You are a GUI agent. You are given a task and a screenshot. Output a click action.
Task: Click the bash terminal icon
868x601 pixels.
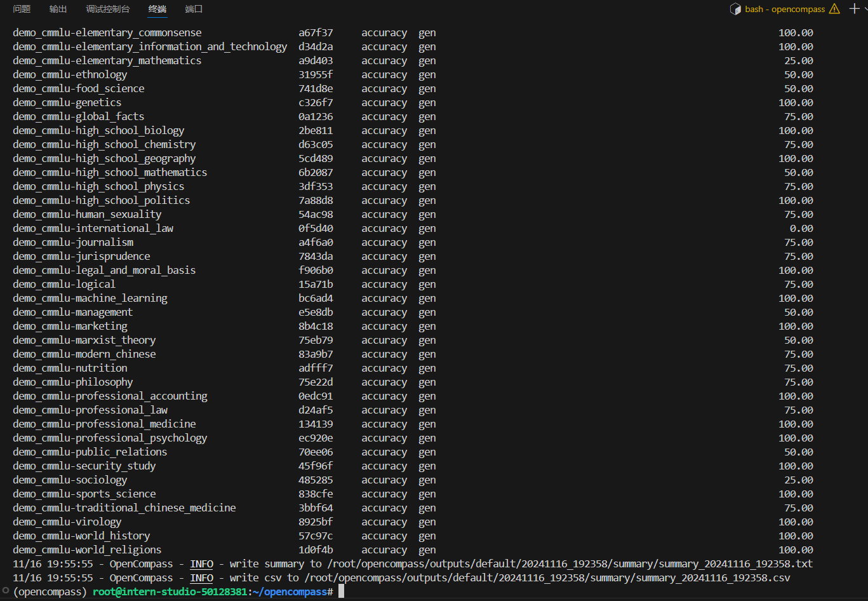point(736,9)
